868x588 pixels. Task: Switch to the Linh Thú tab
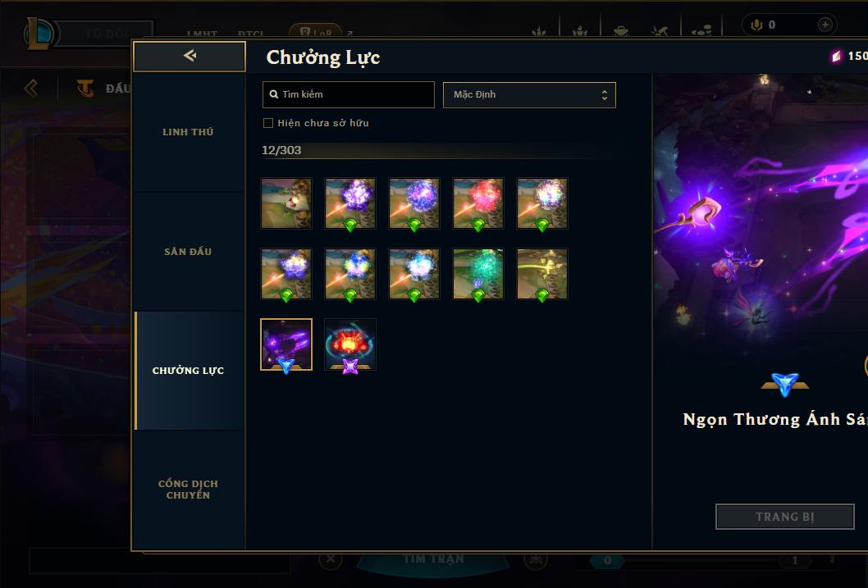pyautogui.click(x=188, y=132)
